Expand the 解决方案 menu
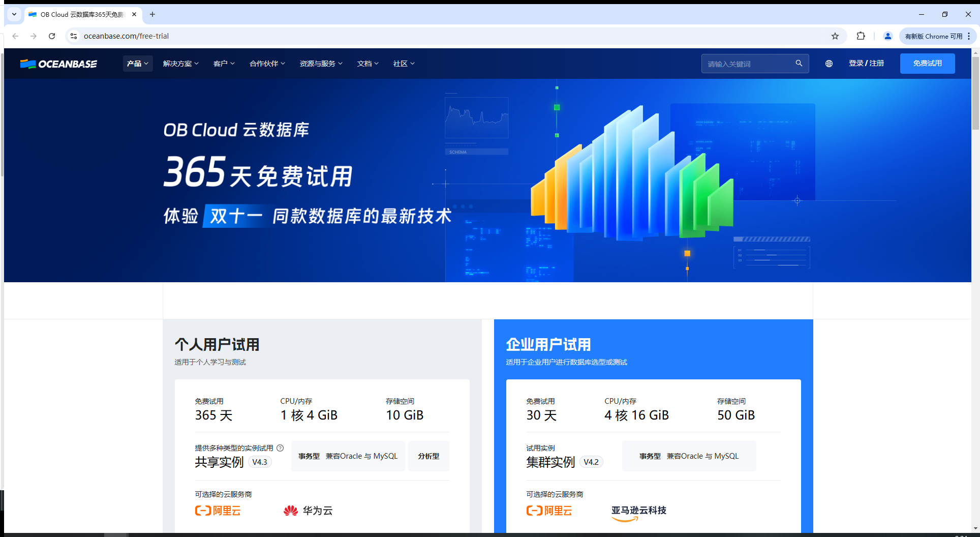 180,63
